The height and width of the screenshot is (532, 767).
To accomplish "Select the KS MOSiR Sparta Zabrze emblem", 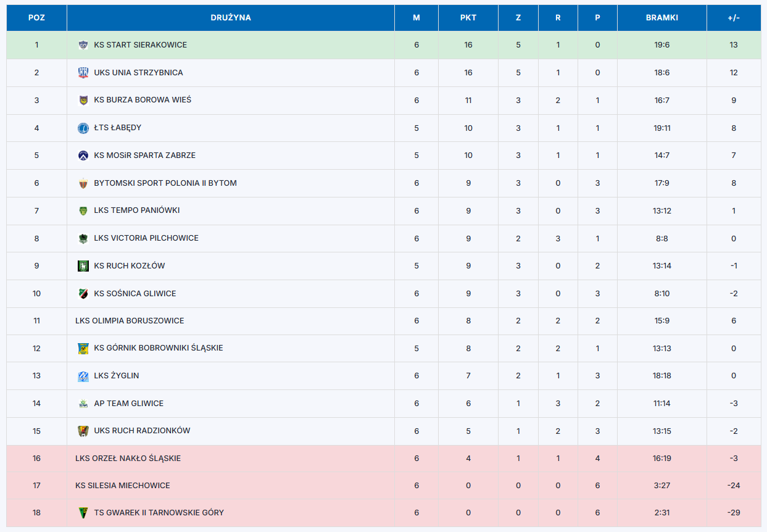I will pyautogui.click(x=83, y=156).
